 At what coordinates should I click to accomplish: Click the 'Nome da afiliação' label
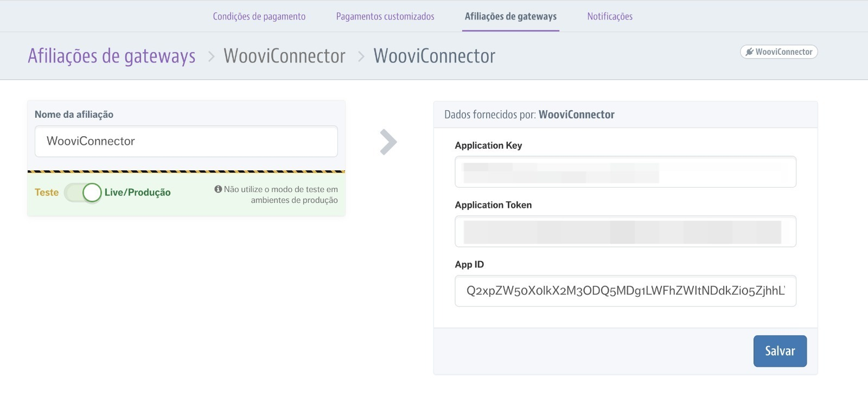pyautogui.click(x=74, y=114)
